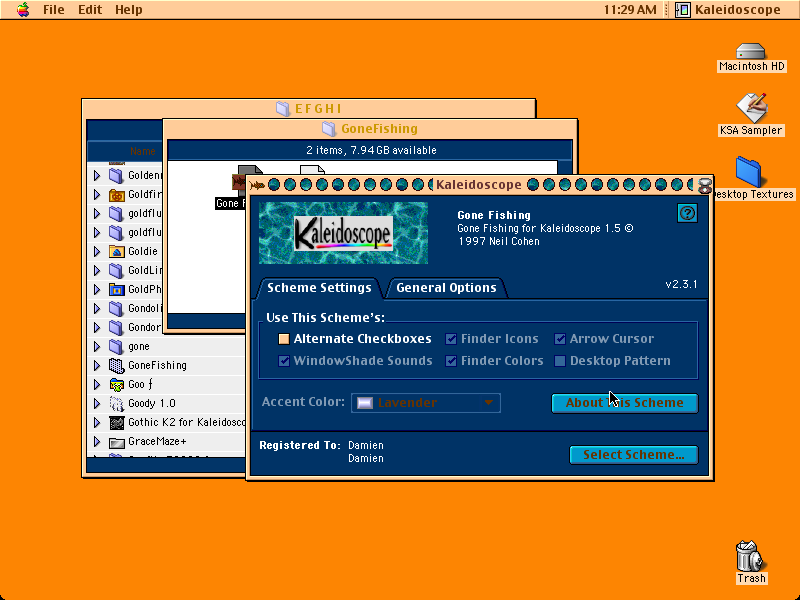800x600 pixels.
Task: Toggle the Finder Colors checkbox
Action: pyautogui.click(x=451, y=361)
